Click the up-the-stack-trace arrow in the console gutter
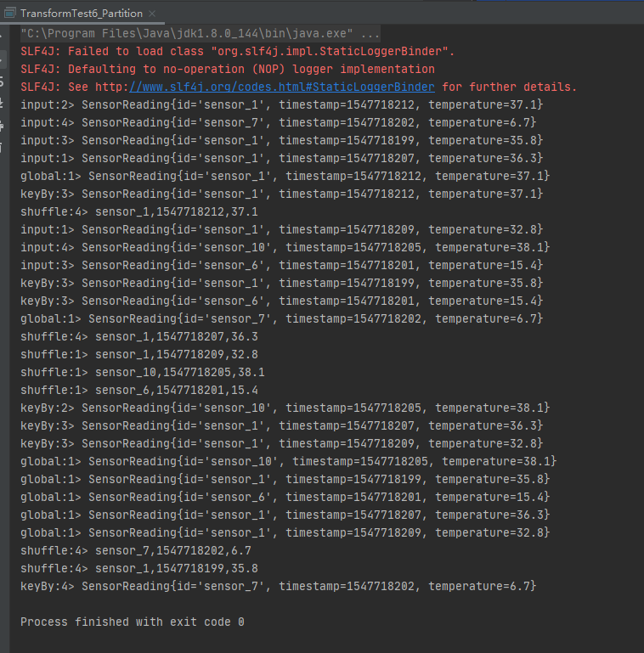The width and height of the screenshot is (644, 653). click(2, 37)
